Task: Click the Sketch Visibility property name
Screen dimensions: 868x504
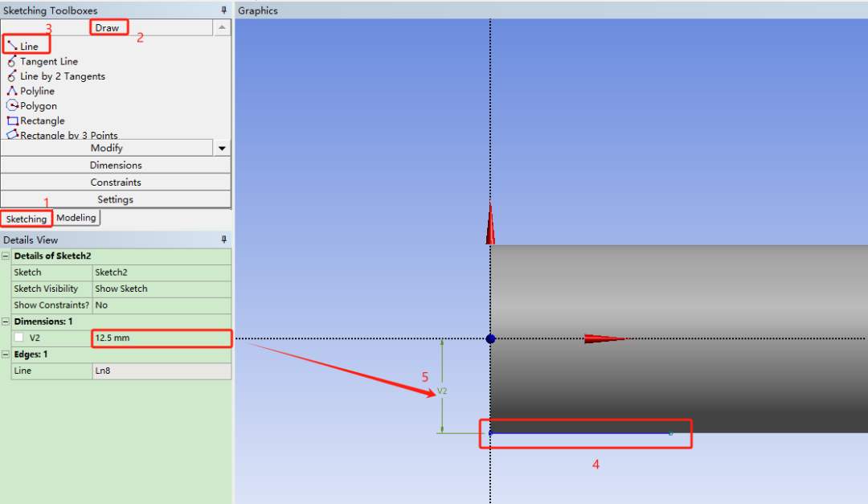Action: pyautogui.click(x=46, y=289)
